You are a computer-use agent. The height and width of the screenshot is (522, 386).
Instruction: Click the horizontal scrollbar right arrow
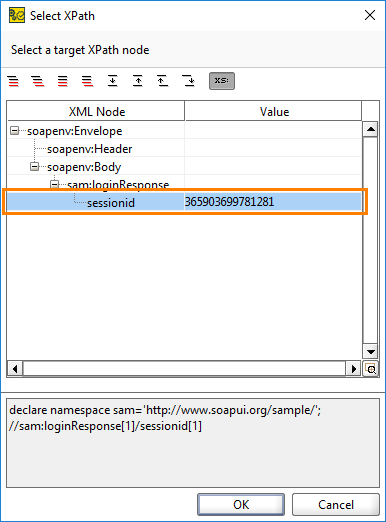coord(353,369)
